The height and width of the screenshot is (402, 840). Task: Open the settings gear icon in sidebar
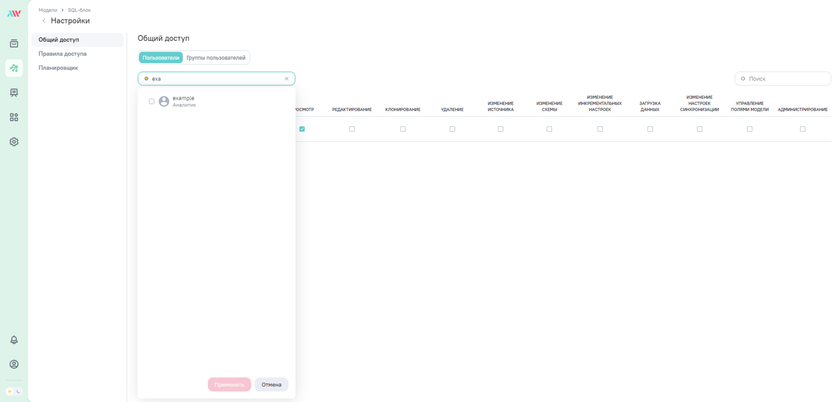click(x=14, y=142)
